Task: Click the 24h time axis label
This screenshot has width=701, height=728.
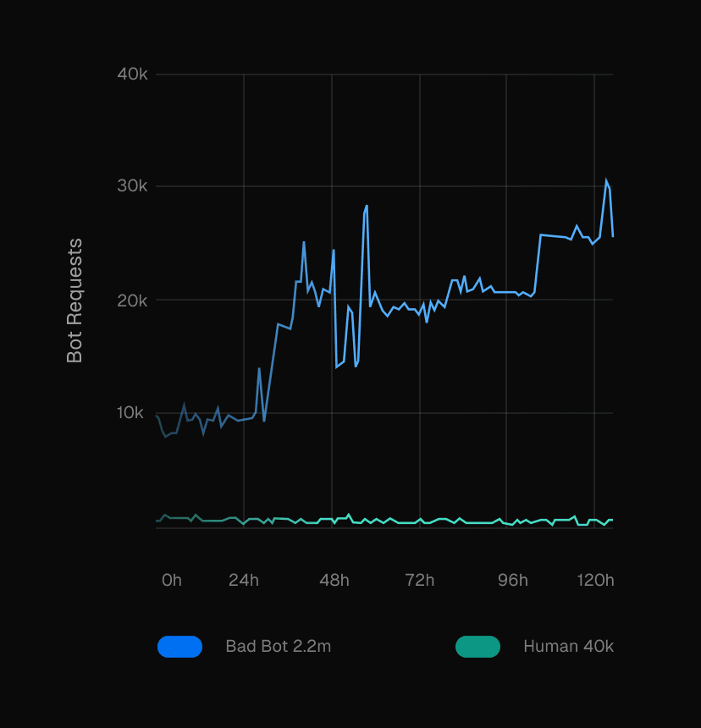Action: 243,580
